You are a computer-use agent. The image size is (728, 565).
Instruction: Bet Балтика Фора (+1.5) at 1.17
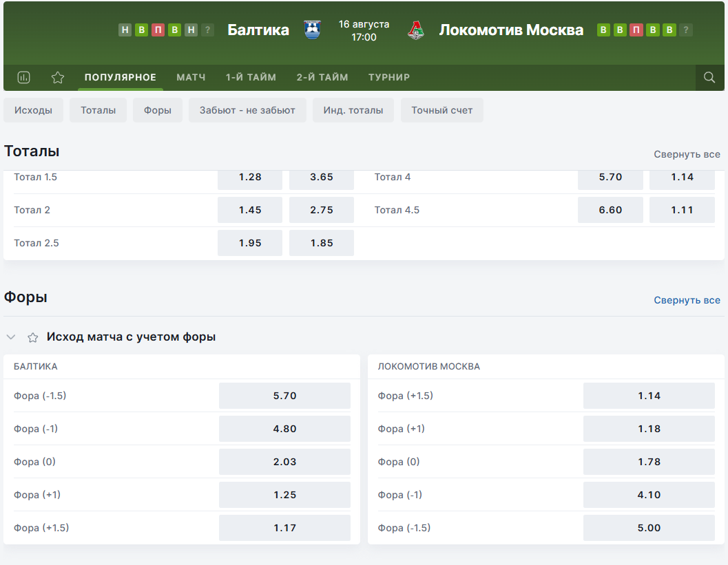click(x=284, y=528)
